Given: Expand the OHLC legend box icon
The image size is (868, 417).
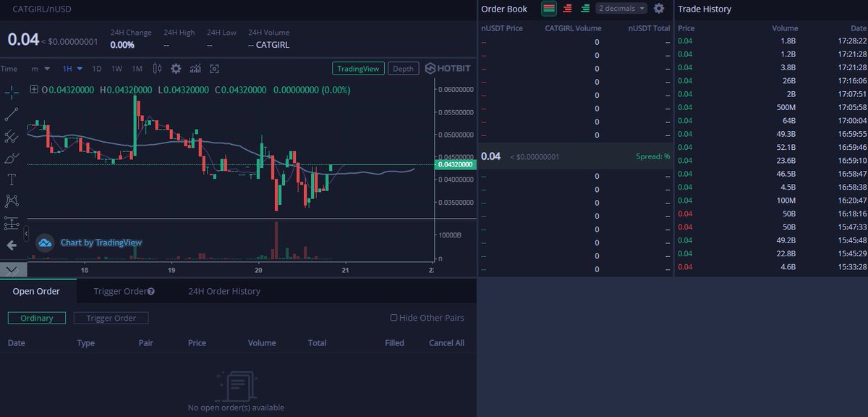Looking at the screenshot, I should (34, 90).
